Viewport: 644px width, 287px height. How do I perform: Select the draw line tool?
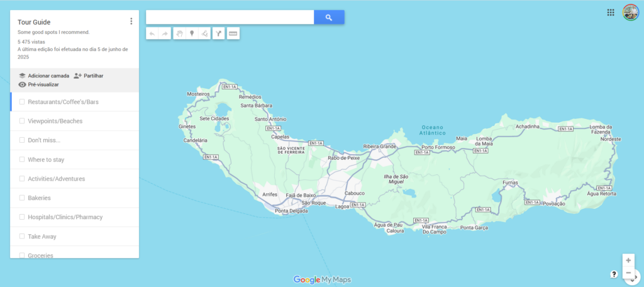point(204,33)
